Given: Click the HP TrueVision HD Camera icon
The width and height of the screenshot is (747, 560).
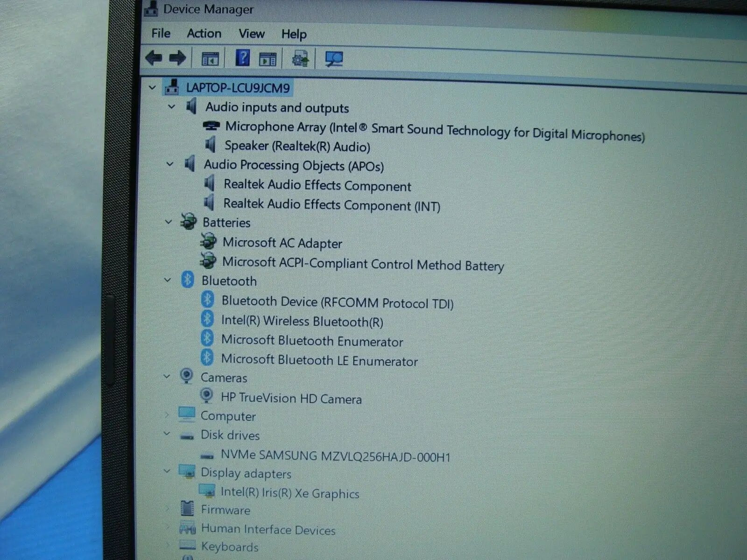Looking at the screenshot, I should click(x=206, y=396).
